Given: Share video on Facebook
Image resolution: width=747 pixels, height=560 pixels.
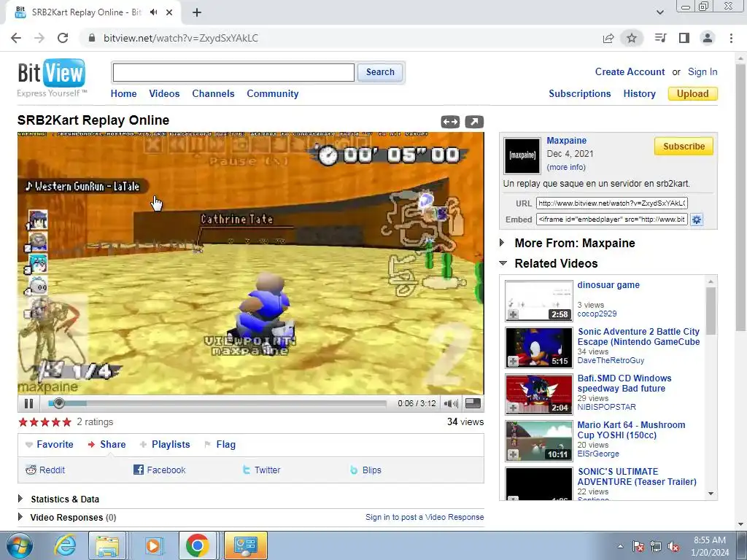Looking at the screenshot, I should coord(159,470).
